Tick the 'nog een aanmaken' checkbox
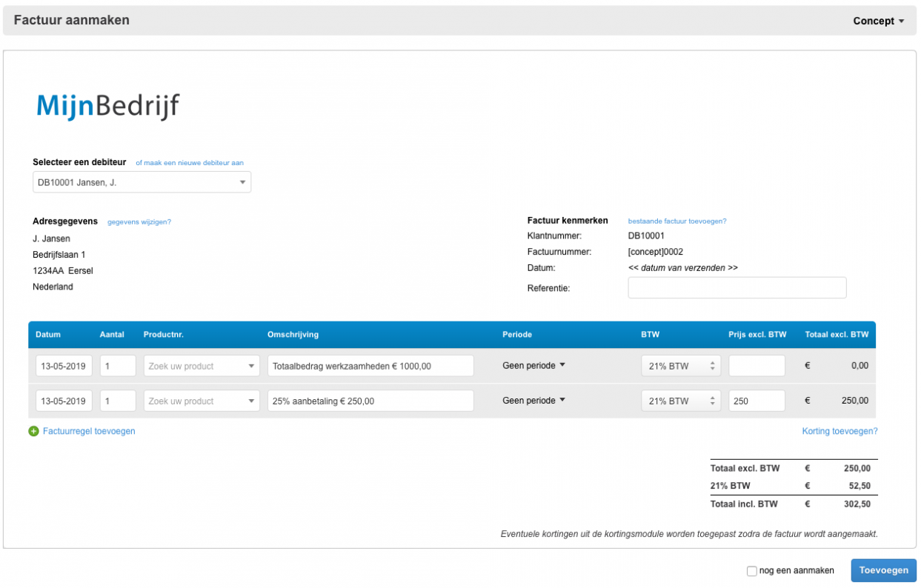This screenshot has width=921, height=588. [x=752, y=571]
